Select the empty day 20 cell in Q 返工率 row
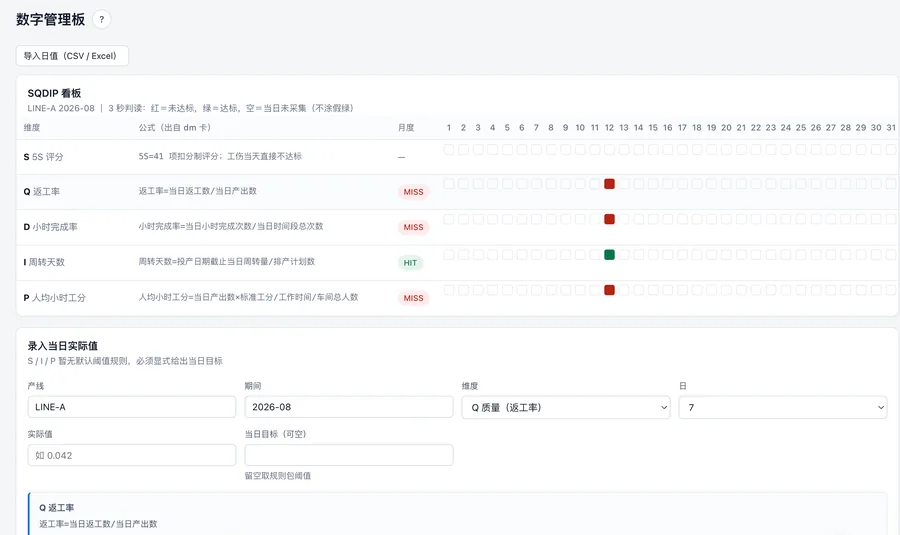The image size is (900, 535). [727, 184]
